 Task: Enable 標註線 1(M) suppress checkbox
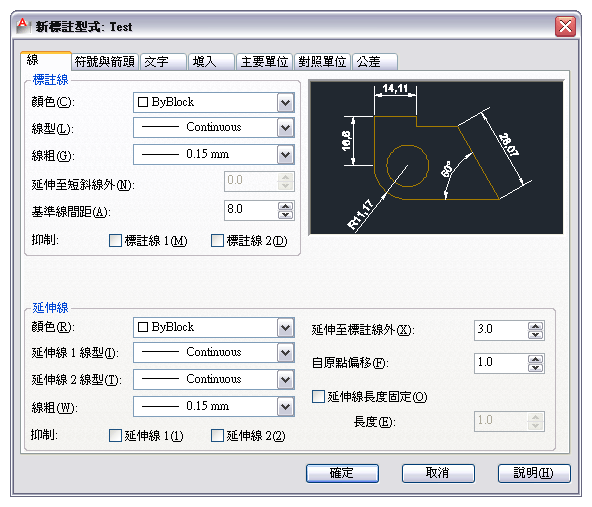click(115, 240)
